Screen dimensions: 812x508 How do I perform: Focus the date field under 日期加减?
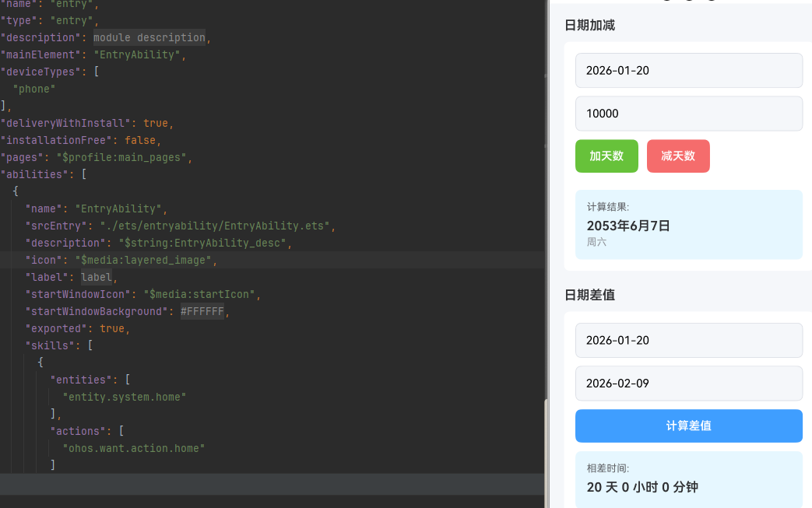click(688, 71)
